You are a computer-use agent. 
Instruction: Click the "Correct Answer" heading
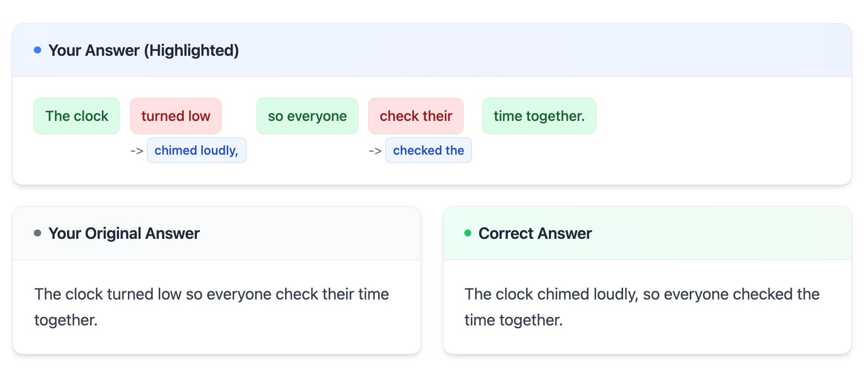[x=535, y=233]
